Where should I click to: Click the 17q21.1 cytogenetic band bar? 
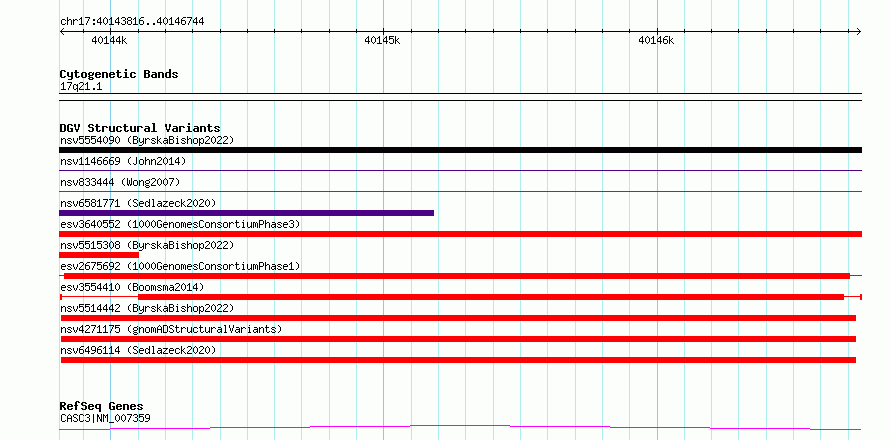[460, 97]
